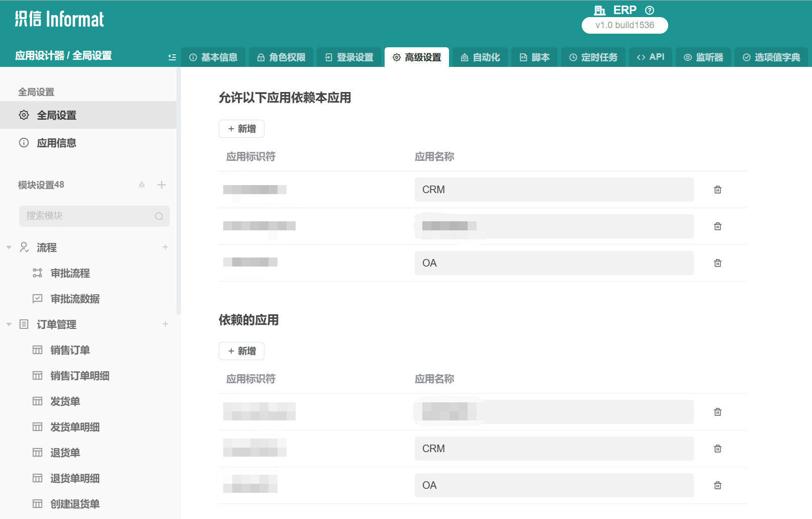Viewport: 812px width, 519px height.
Task: Add item to 订单管理 group with plus icon
Action: pyautogui.click(x=165, y=324)
